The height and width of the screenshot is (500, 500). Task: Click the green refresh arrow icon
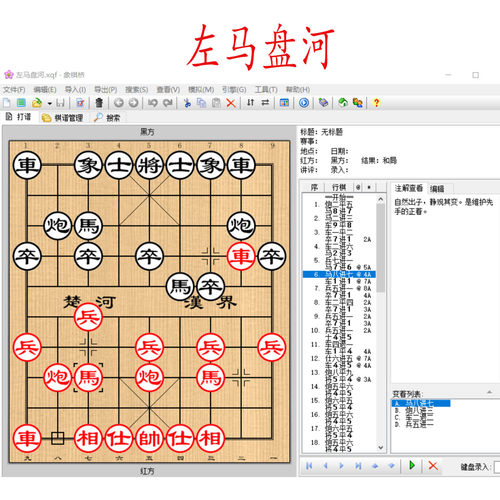(x=343, y=103)
